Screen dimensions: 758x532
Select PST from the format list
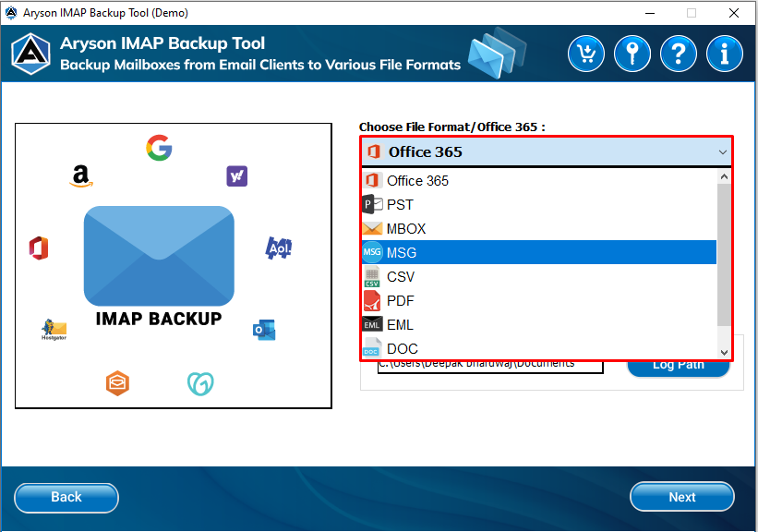pos(539,204)
